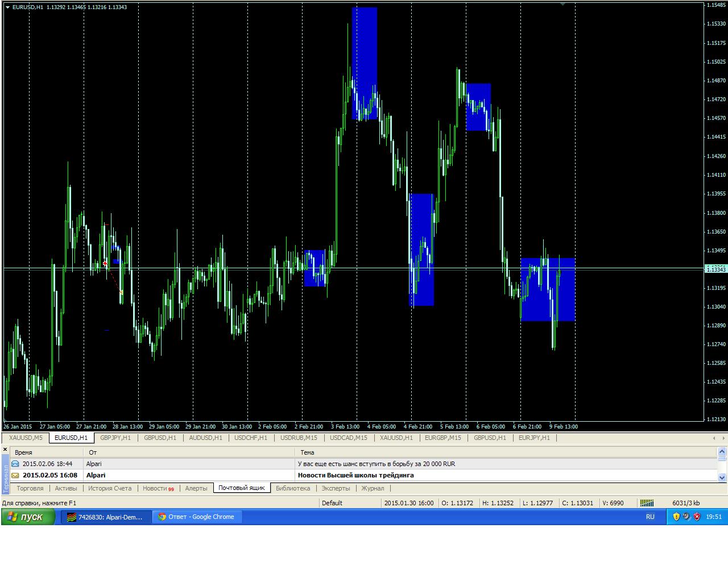Screen dimensions: 728x582
Task: Switch to 7426830: Alpari-Demo taskbar window
Action: click(107, 517)
